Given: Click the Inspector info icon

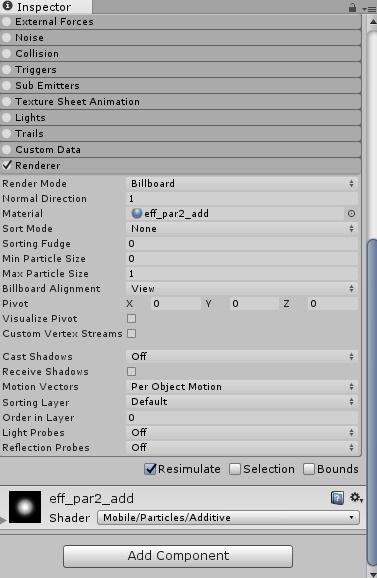Looking at the screenshot, I should 7,6.
